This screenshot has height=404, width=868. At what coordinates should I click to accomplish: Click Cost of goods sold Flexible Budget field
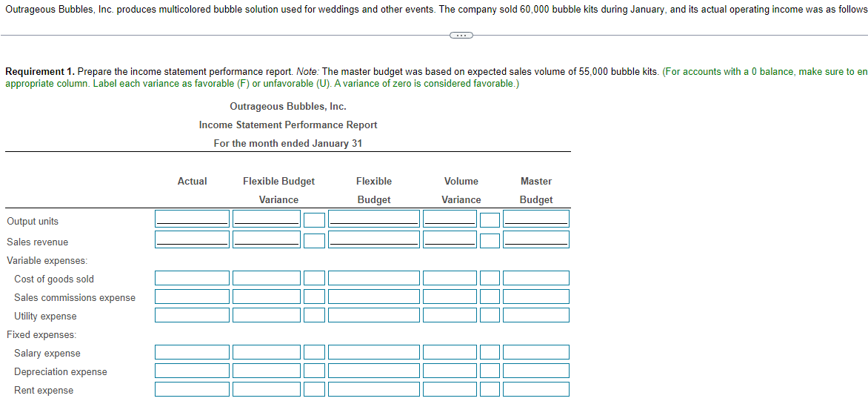pos(374,278)
